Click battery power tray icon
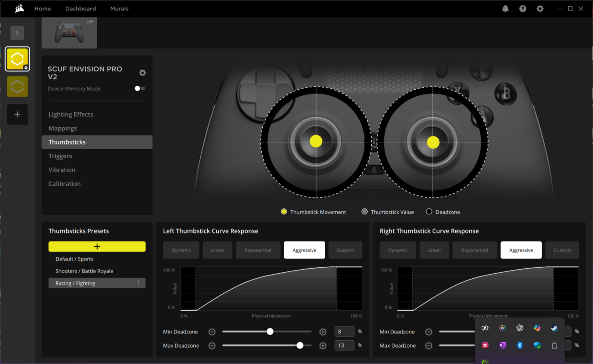 (x=485, y=328)
